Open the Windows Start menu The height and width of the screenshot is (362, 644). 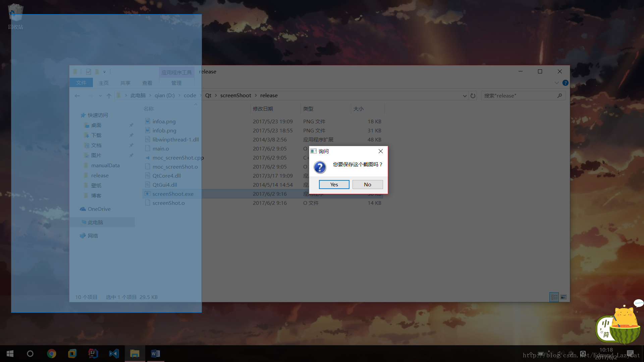pyautogui.click(x=10, y=354)
